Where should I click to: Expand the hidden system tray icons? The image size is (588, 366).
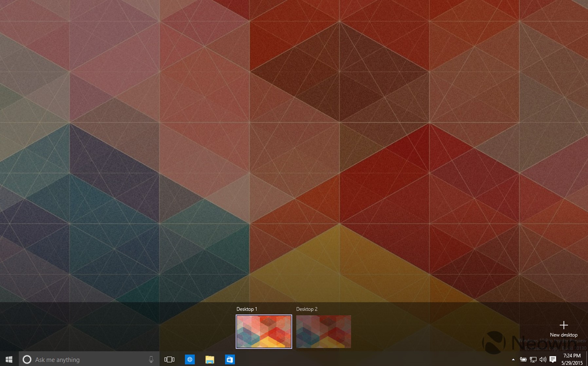[513, 359]
